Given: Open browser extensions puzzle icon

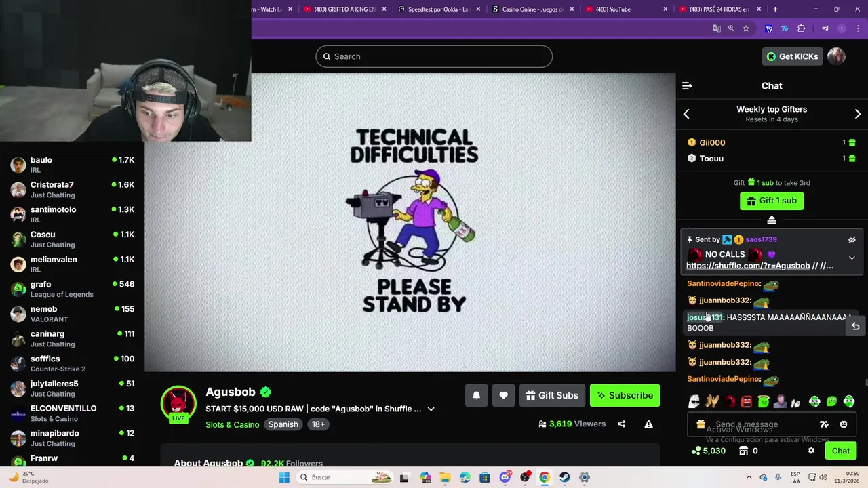Looking at the screenshot, I should [x=802, y=28].
